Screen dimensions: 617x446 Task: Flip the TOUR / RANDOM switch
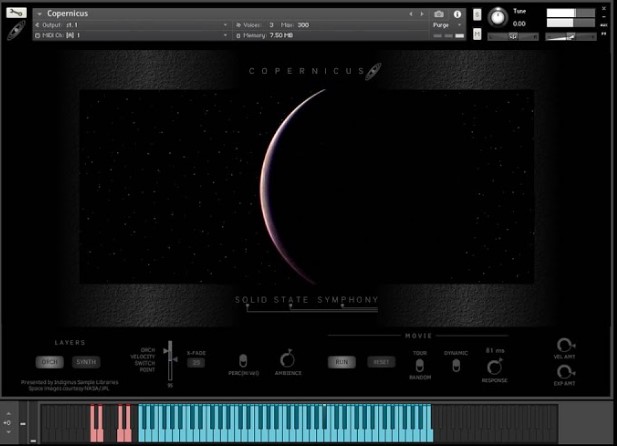(x=419, y=365)
